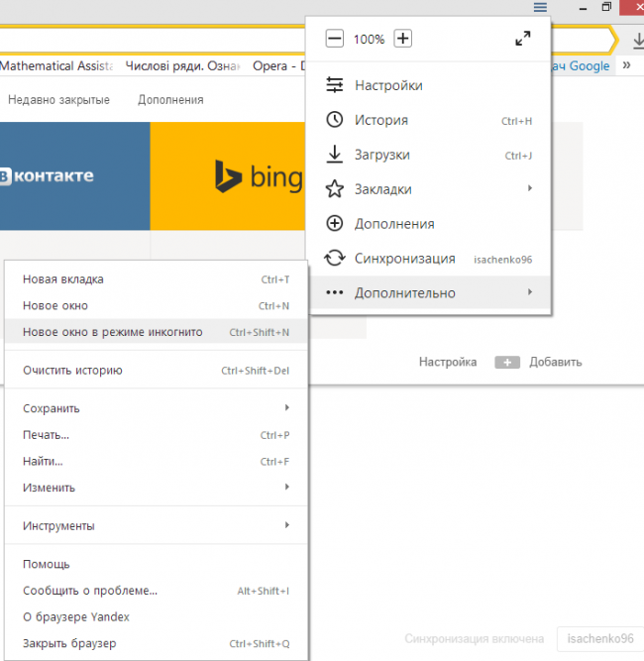644x661 pixels.
Task: Open История from the main menu
Action: (x=429, y=120)
